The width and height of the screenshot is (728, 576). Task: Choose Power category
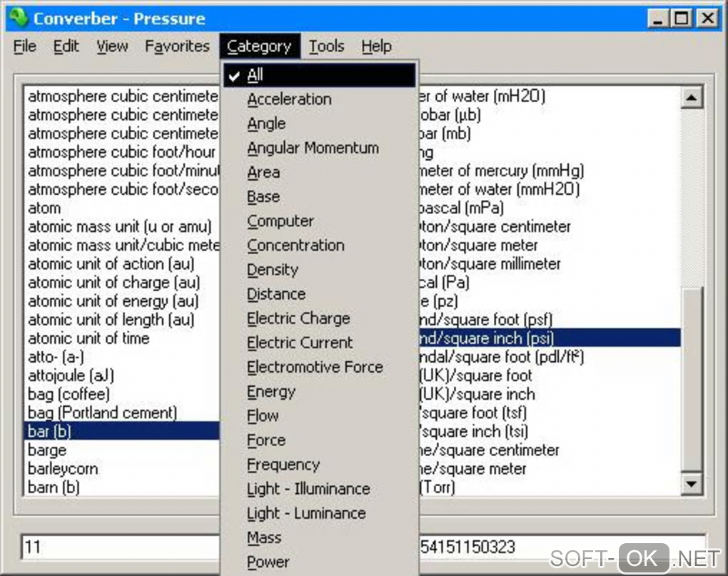pyautogui.click(x=320, y=562)
